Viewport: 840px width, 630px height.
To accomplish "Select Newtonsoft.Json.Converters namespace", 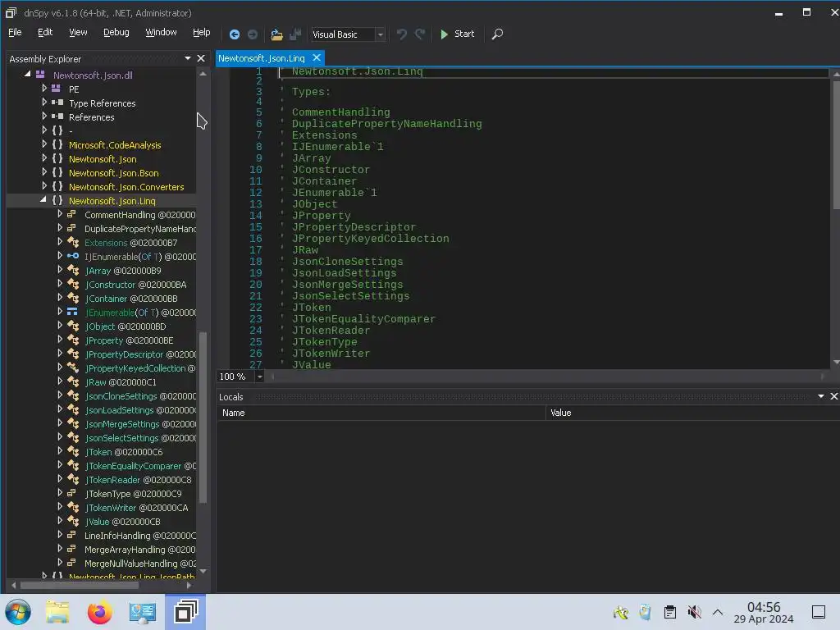I will click(126, 187).
